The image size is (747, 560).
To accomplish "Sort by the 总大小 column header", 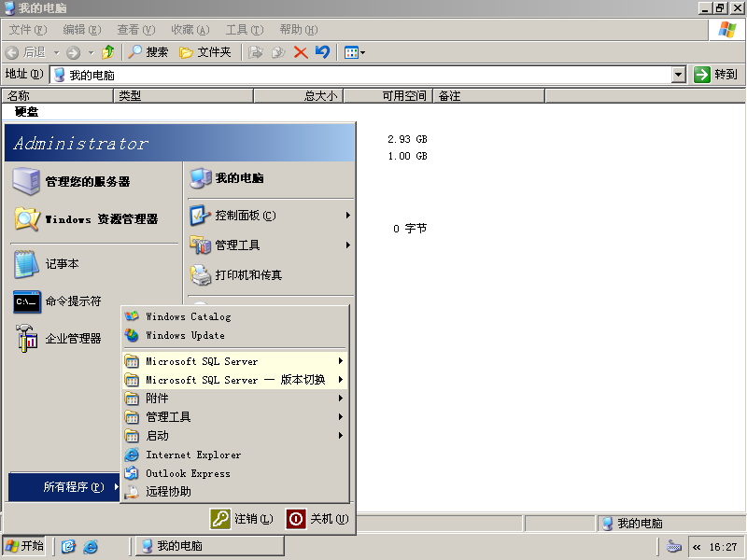I will [x=298, y=96].
